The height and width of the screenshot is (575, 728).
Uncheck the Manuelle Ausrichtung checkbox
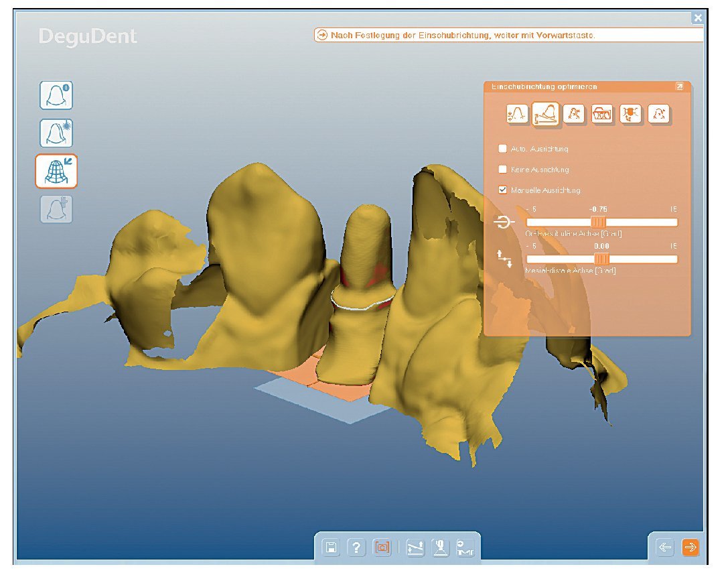tap(503, 190)
